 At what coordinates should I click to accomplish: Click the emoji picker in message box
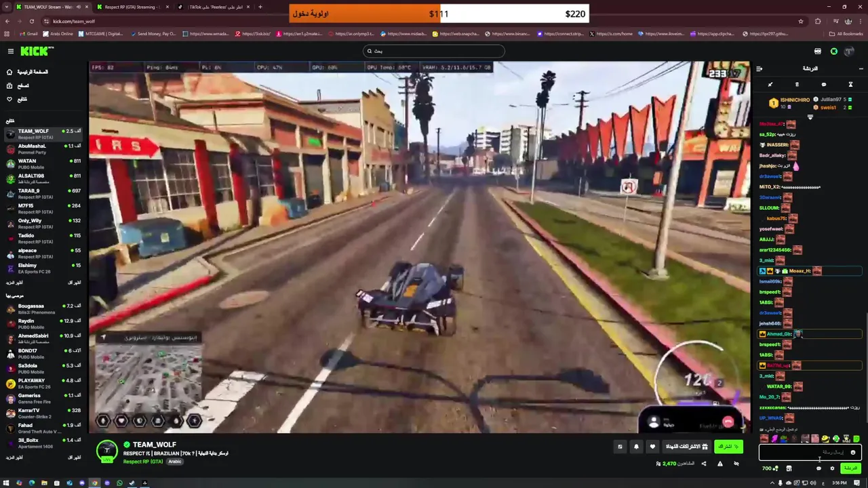coord(853,453)
